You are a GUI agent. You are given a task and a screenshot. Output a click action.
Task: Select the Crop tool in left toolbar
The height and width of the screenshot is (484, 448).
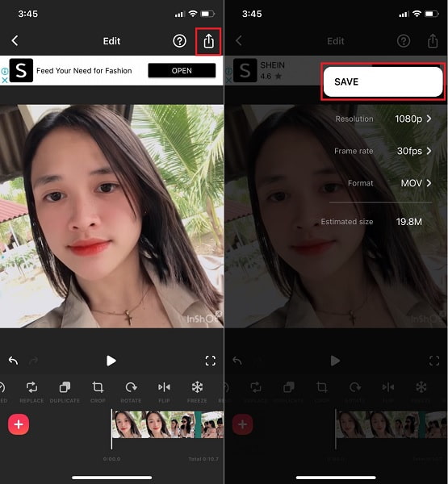coord(98,392)
